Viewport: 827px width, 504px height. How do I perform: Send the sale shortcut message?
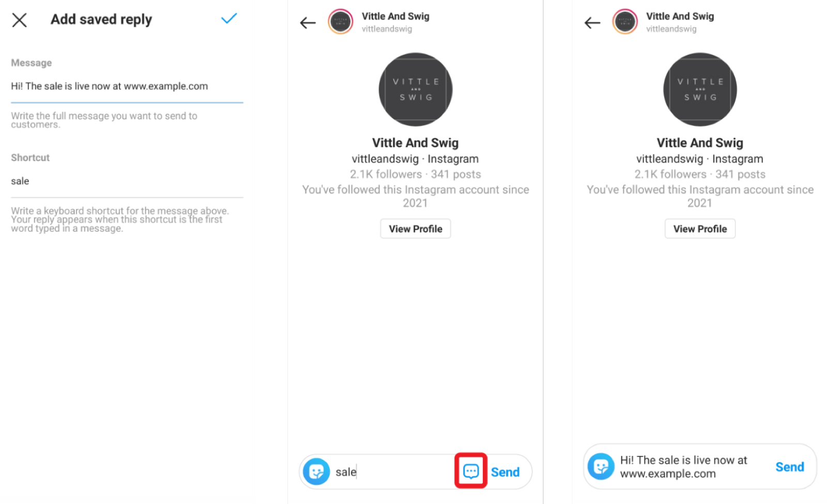pyautogui.click(x=505, y=472)
